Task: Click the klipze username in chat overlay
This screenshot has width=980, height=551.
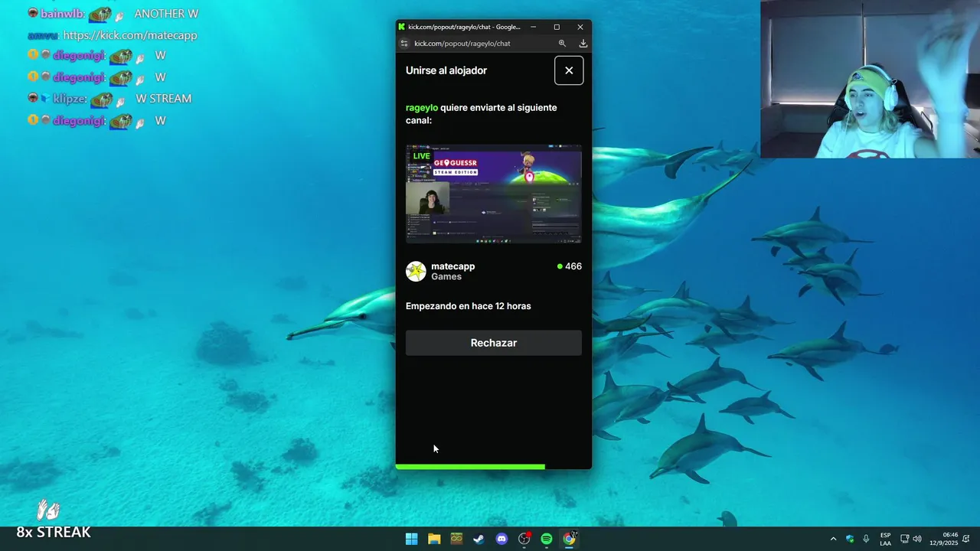Action: point(70,99)
